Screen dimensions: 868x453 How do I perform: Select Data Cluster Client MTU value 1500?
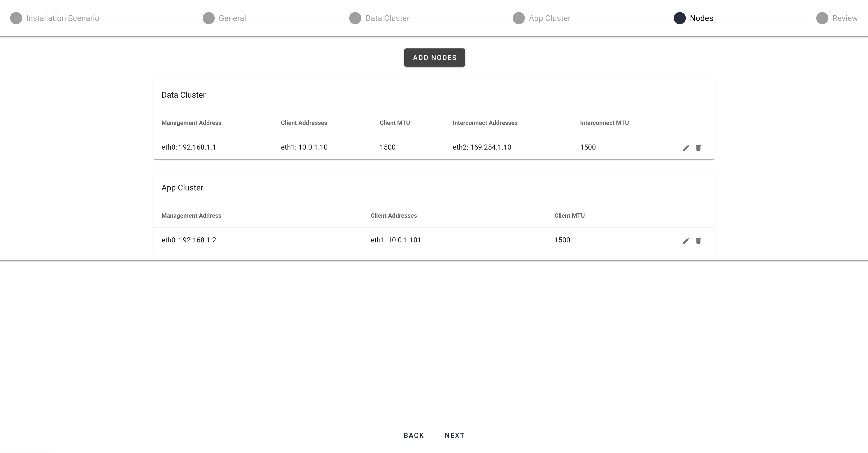click(x=388, y=147)
